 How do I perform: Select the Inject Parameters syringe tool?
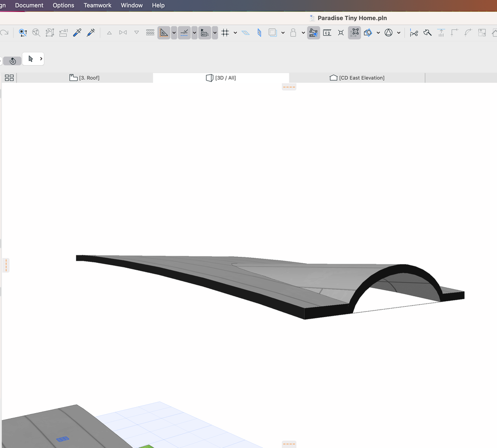pyautogui.click(x=91, y=32)
